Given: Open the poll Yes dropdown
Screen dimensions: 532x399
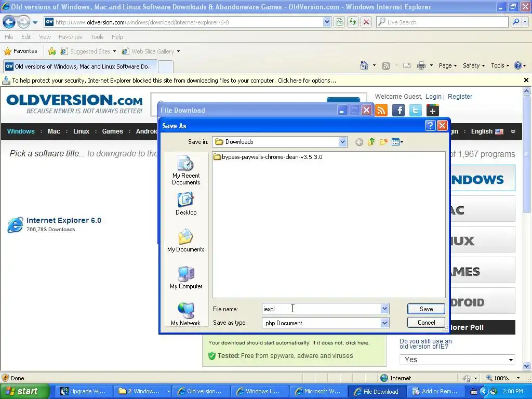Looking at the screenshot, I should [x=457, y=360].
